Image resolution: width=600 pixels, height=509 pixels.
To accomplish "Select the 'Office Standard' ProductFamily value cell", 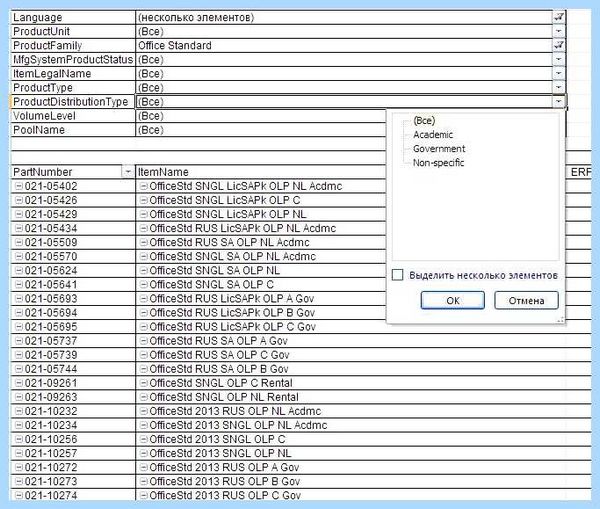I will click(344, 46).
